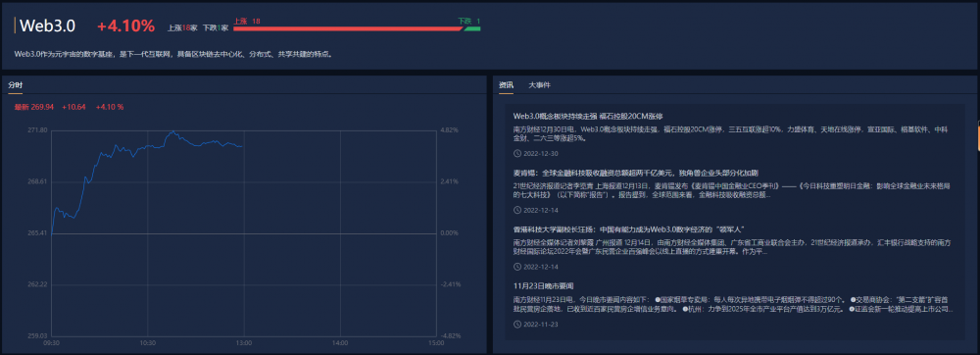Click the 09:30 time axis label

[x=52, y=343]
